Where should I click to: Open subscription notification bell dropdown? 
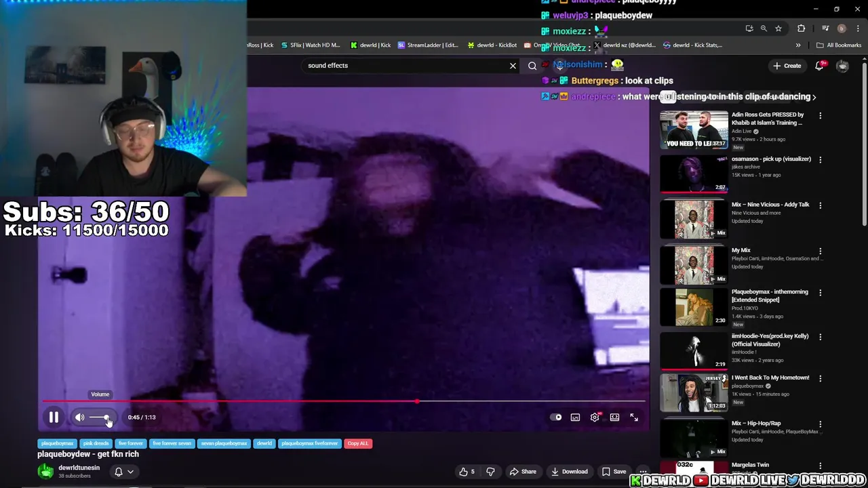[x=123, y=472]
